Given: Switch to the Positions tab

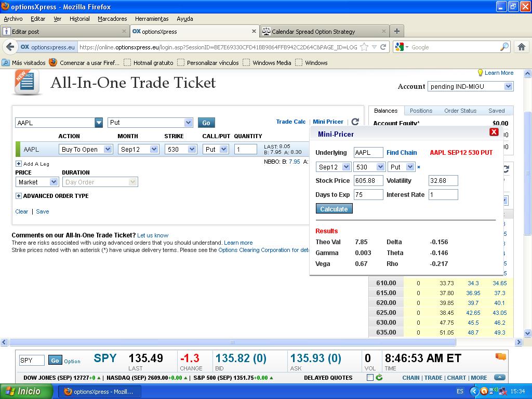Looking at the screenshot, I should (x=421, y=111).
